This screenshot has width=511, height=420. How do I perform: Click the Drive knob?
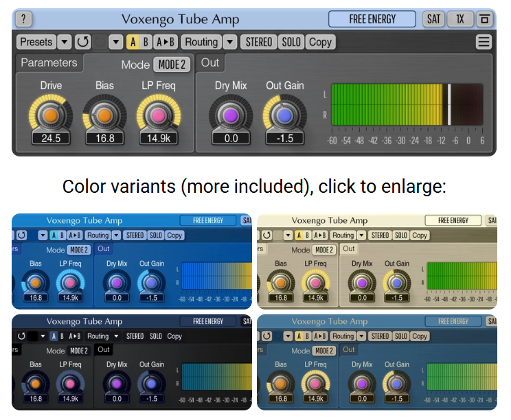tap(51, 115)
